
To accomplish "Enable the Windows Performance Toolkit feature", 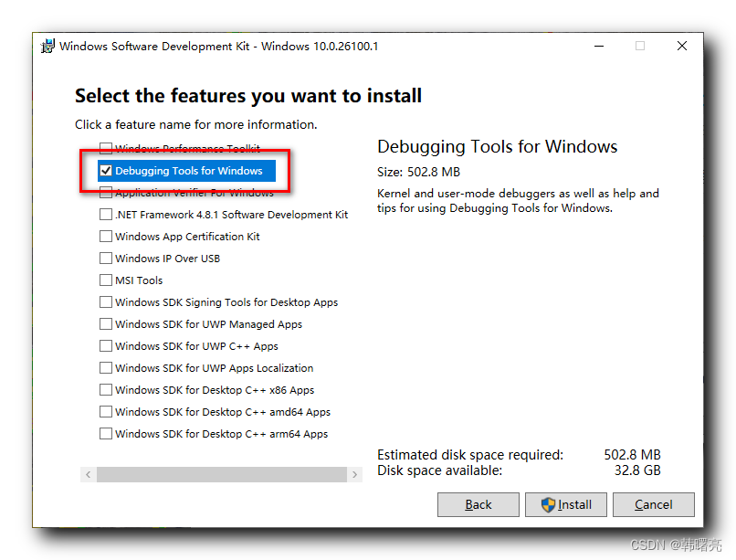I will [x=106, y=149].
